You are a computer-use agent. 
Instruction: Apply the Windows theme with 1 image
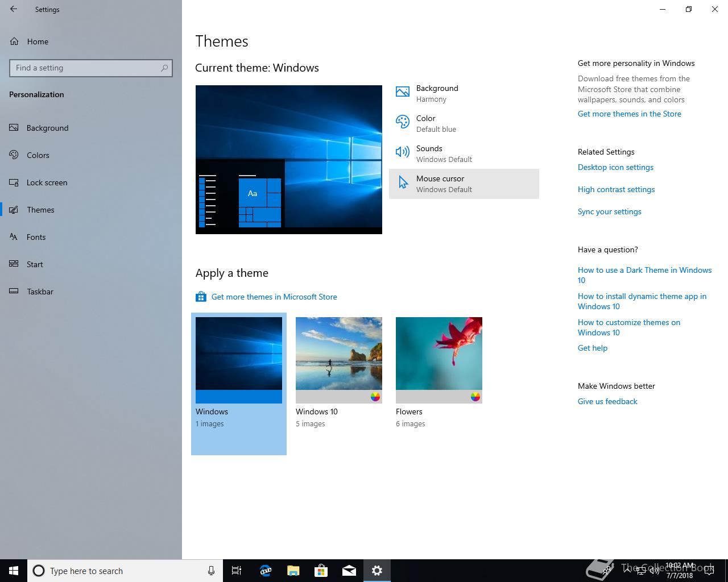tap(239, 384)
